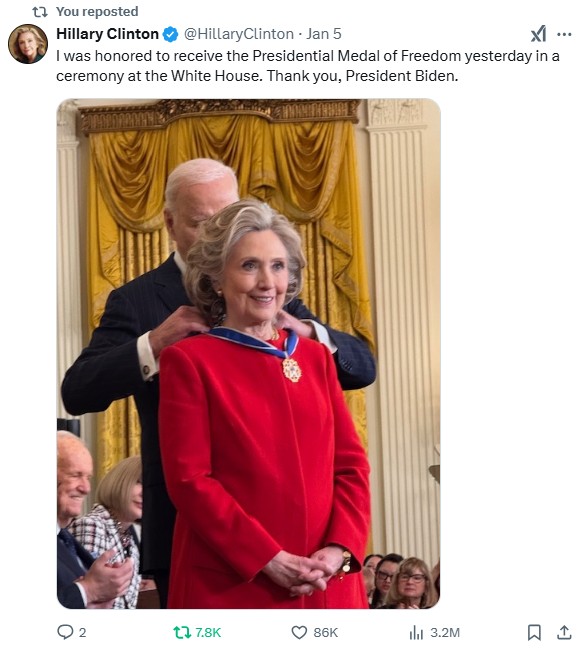Open the view analytics bar chart icon
The image size is (588, 648).
[417, 632]
